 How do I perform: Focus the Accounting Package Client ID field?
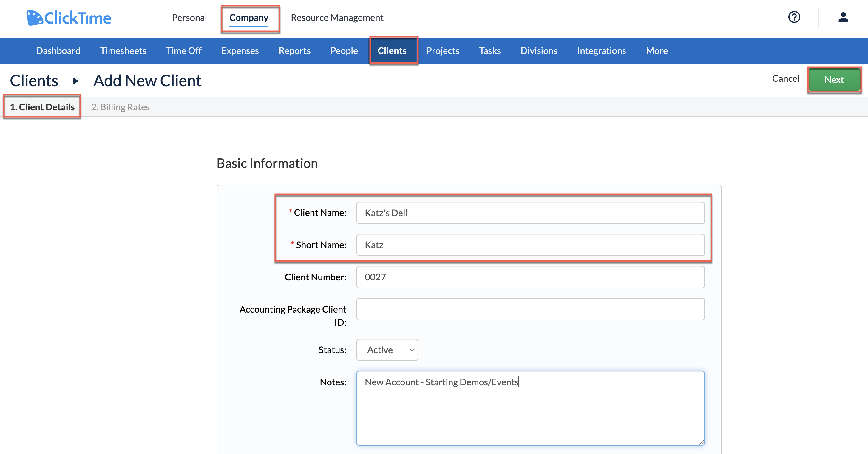530,309
